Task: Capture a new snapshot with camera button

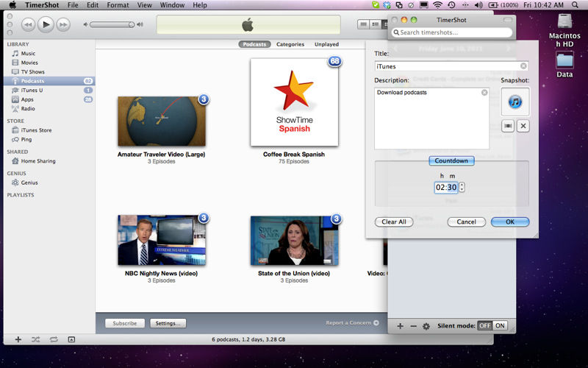Action: (x=508, y=126)
